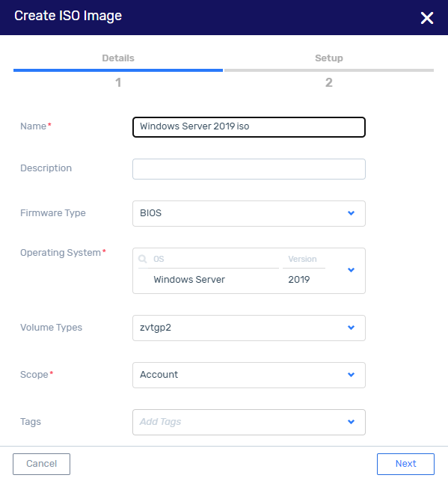448x481 pixels.
Task: Click the step number 1 indicator
Action: (118, 82)
